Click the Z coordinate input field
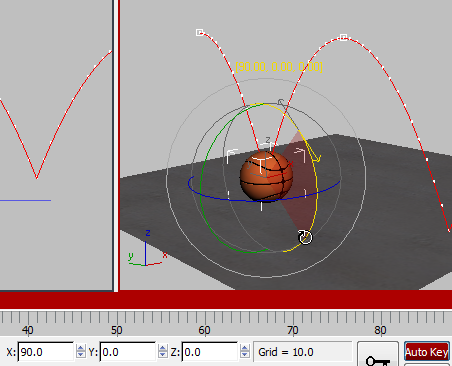This screenshot has height=366, width=452. [210, 352]
